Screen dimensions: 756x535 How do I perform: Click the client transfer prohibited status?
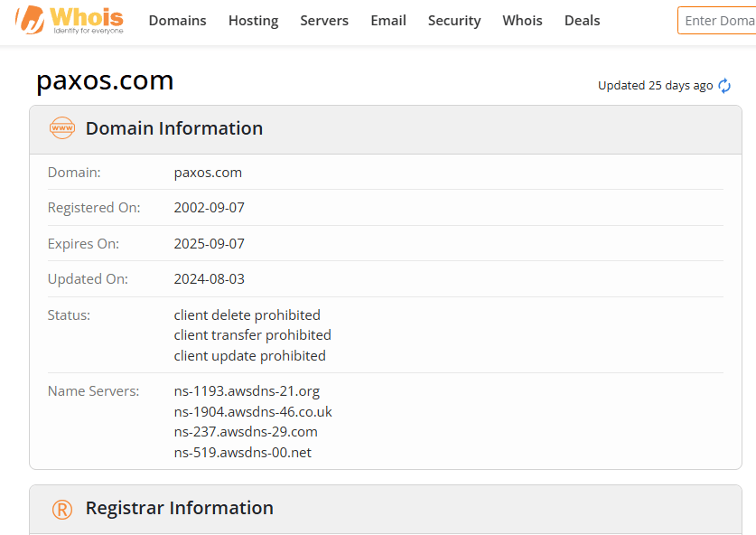coord(253,334)
